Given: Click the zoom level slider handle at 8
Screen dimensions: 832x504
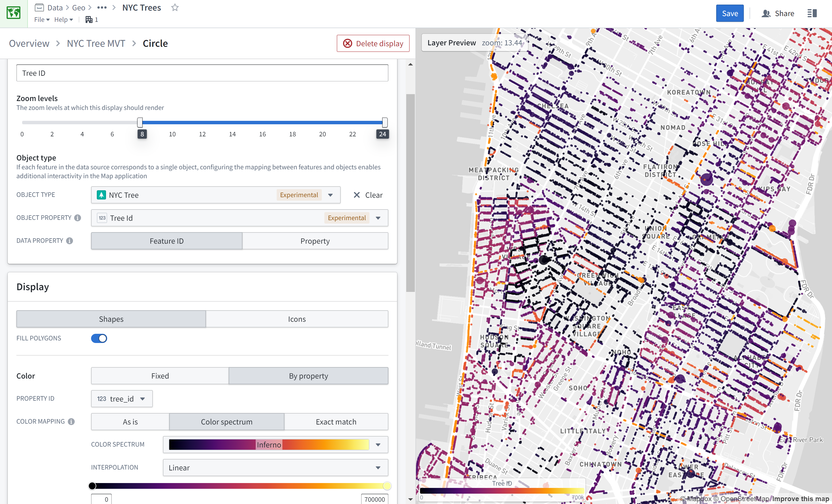Looking at the screenshot, I should click(140, 123).
